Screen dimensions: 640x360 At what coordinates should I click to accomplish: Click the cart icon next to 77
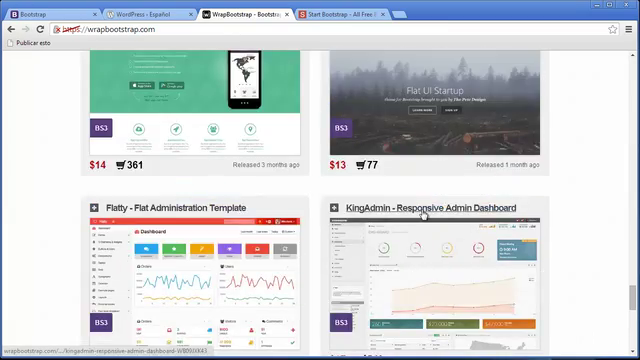pyautogui.click(x=360, y=165)
